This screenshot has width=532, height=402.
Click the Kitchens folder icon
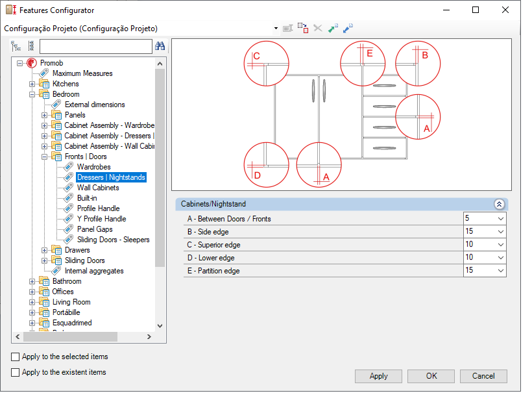click(44, 84)
